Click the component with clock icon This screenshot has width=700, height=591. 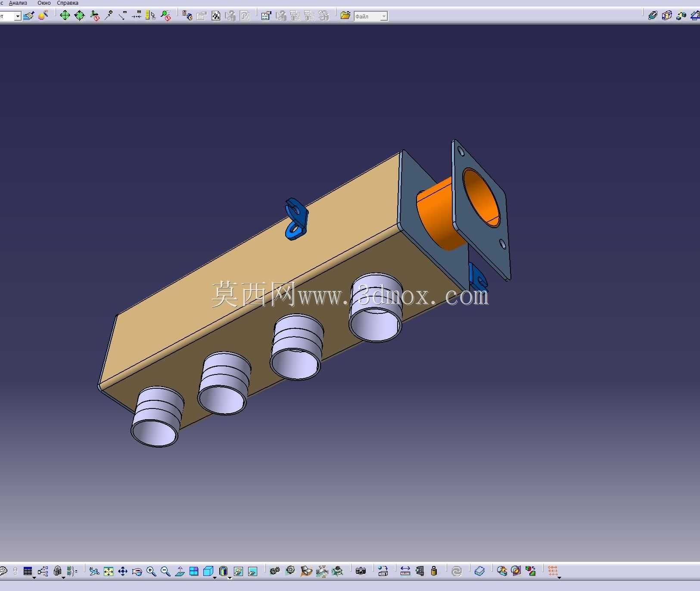pos(187,16)
